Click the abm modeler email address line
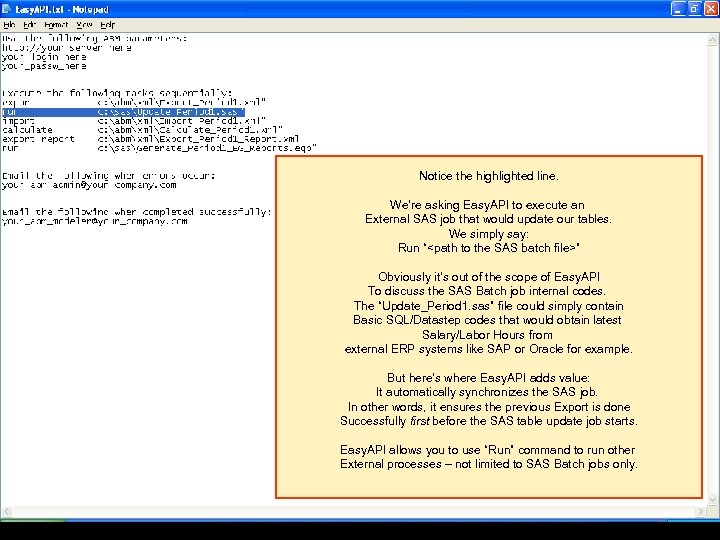Image resolution: width=720 pixels, height=540 pixels. click(x=95, y=221)
